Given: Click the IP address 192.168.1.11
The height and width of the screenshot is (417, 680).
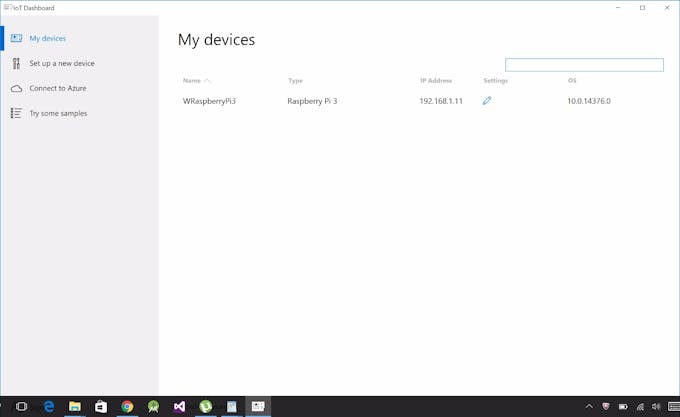Looking at the screenshot, I should click(x=441, y=101).
